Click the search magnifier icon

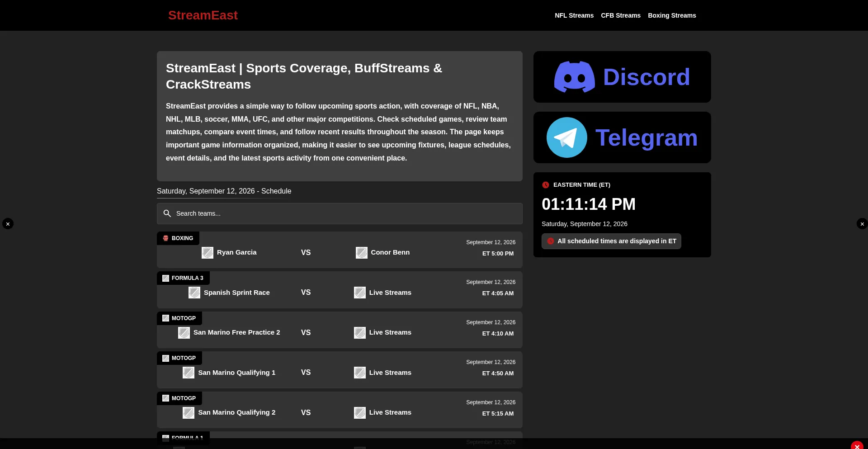coord(167,213)
